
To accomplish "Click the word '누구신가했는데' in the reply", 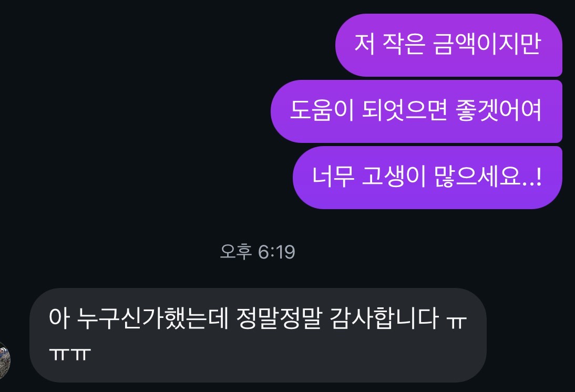I will tap(152, 318).
